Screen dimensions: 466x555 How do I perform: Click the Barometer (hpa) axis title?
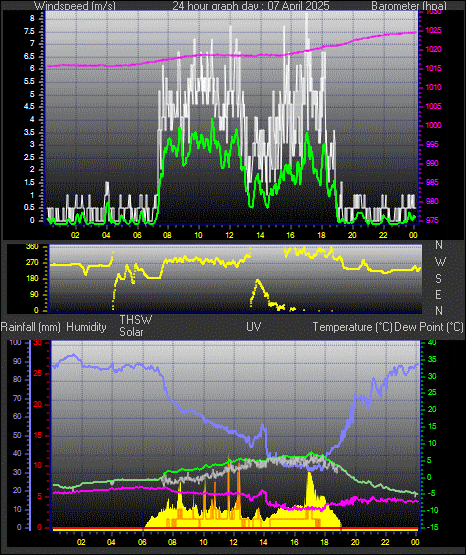[409, 5]
